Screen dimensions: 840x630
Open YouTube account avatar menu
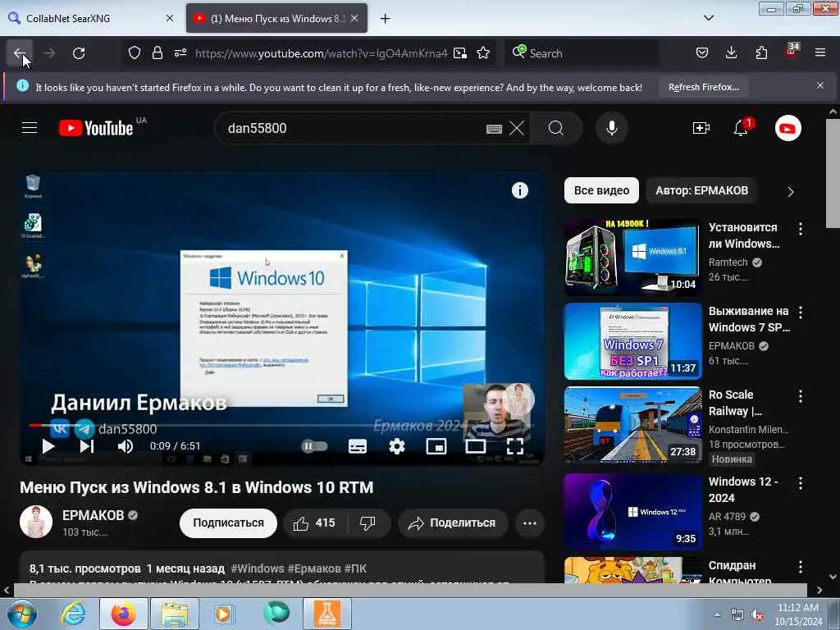coord(787,128)
